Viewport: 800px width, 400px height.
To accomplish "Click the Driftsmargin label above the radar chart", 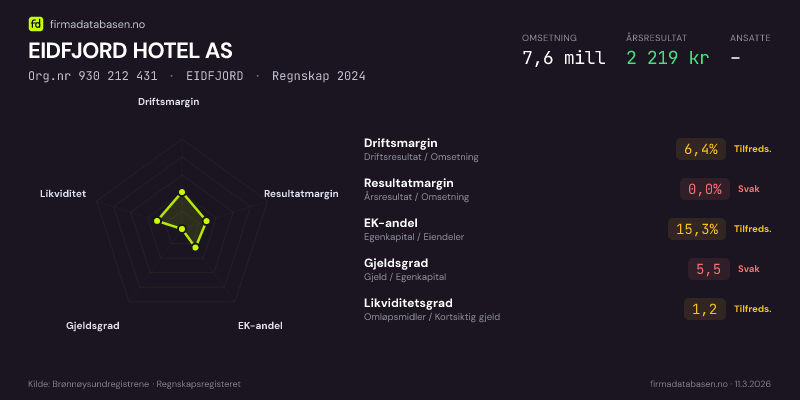I will pyautogui.click(x=168, y=101).
